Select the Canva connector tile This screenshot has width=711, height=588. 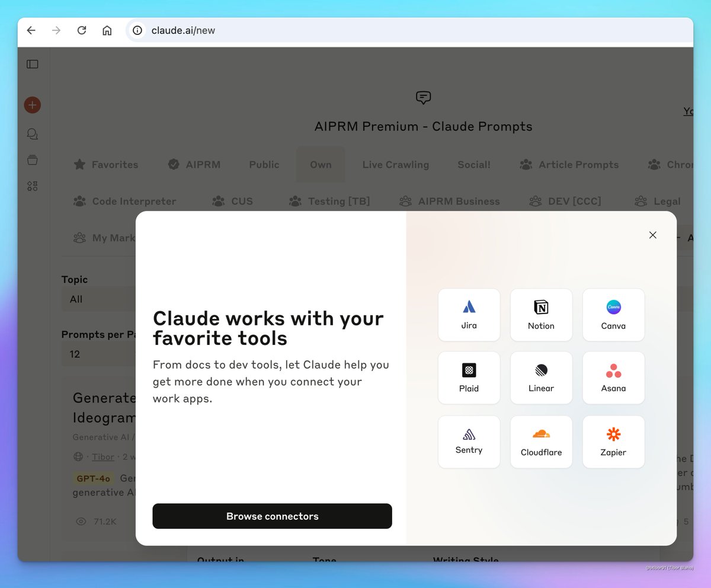(x=614, y=315)
